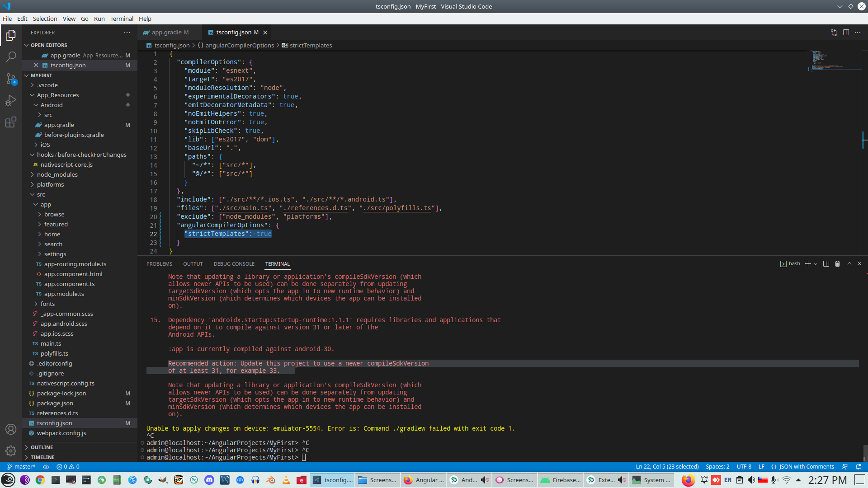Click the master branch status item
Viewport: 868px width, 488px height.
(x=21, y=467)
